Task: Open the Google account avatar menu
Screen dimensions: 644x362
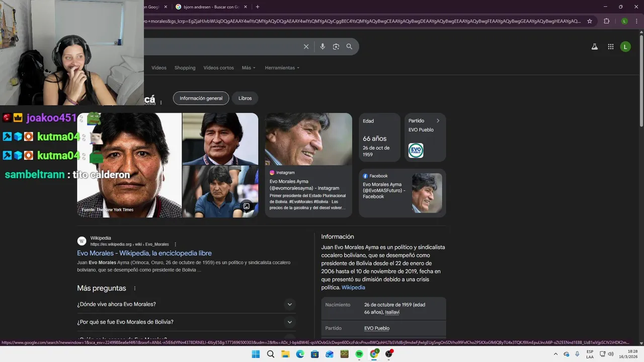Action: 625,47
